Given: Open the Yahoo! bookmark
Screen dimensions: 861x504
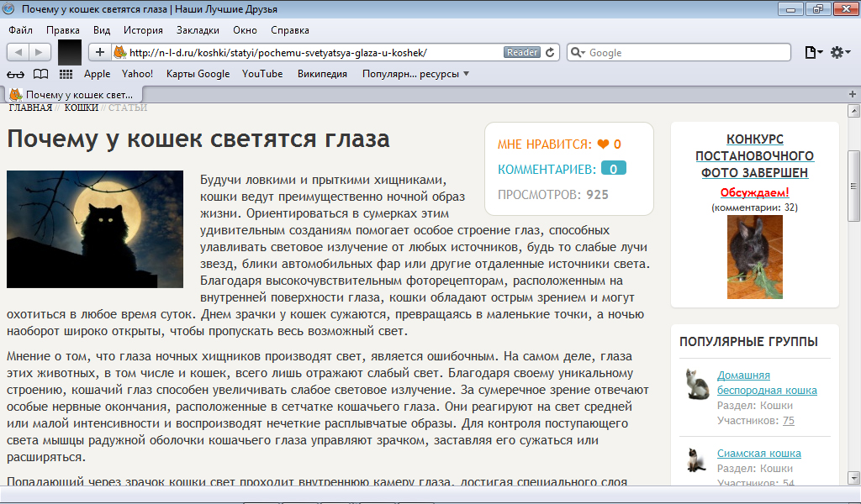Looking at the screenshot, I should tap(137, 74).
